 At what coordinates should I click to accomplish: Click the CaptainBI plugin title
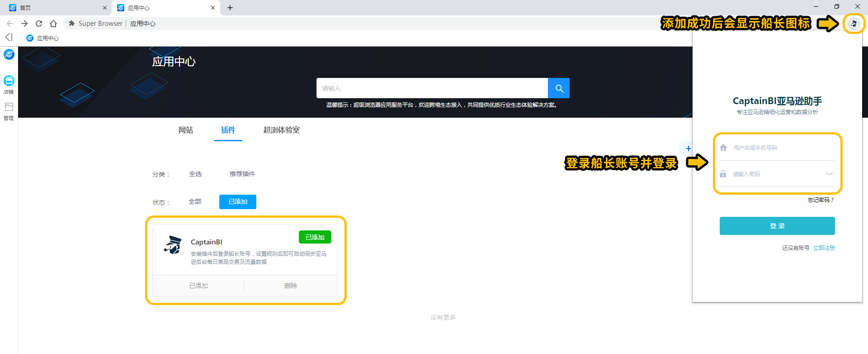click(x=207, y=242)
